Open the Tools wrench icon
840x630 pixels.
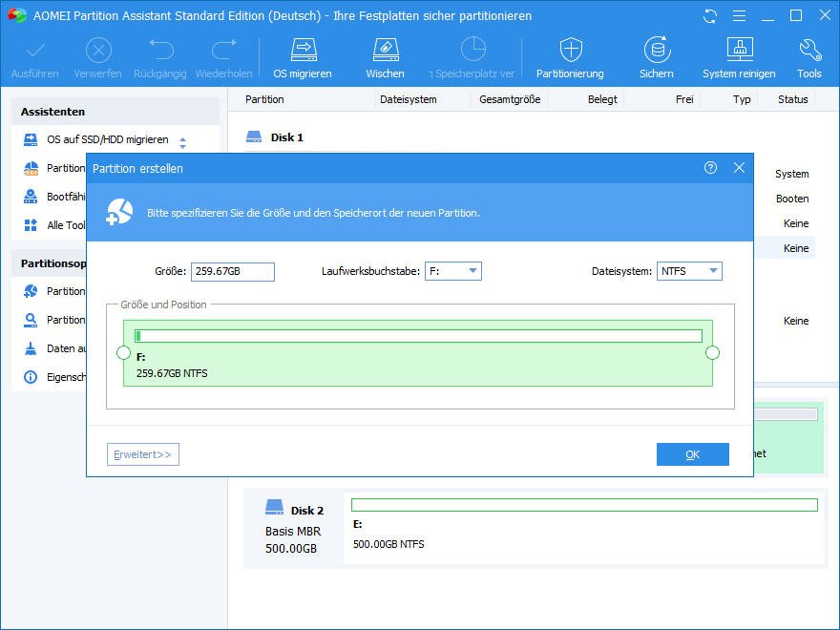click(808, 51)
